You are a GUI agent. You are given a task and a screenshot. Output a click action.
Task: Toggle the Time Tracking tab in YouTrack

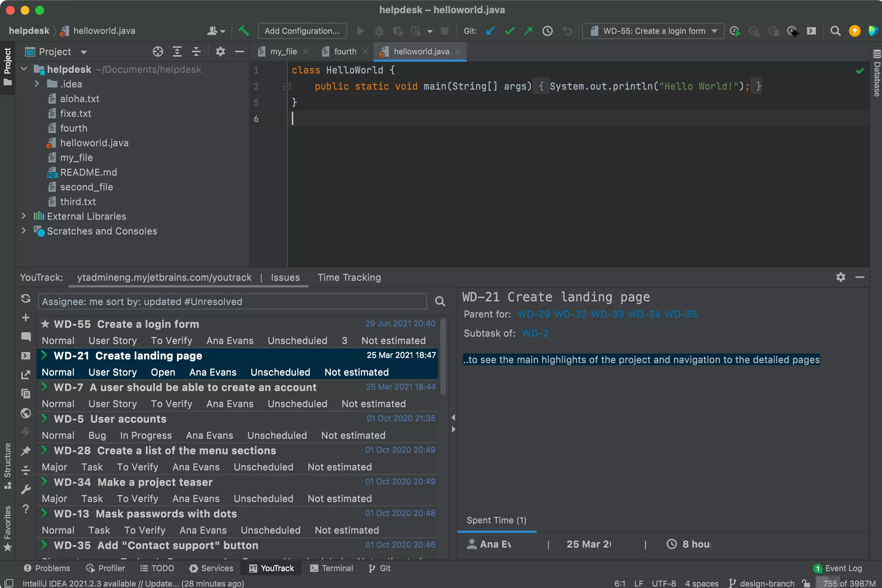pos(349,277)
